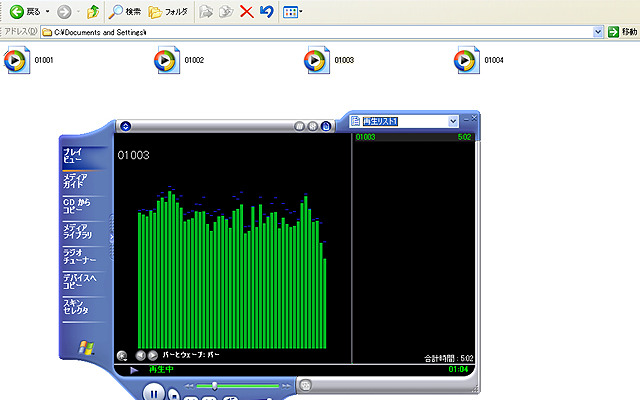Click the playlist document icon beside 再生リスト1
This screenshot has height=400, width=640.
pyautogui.click(x=355, y=121)
